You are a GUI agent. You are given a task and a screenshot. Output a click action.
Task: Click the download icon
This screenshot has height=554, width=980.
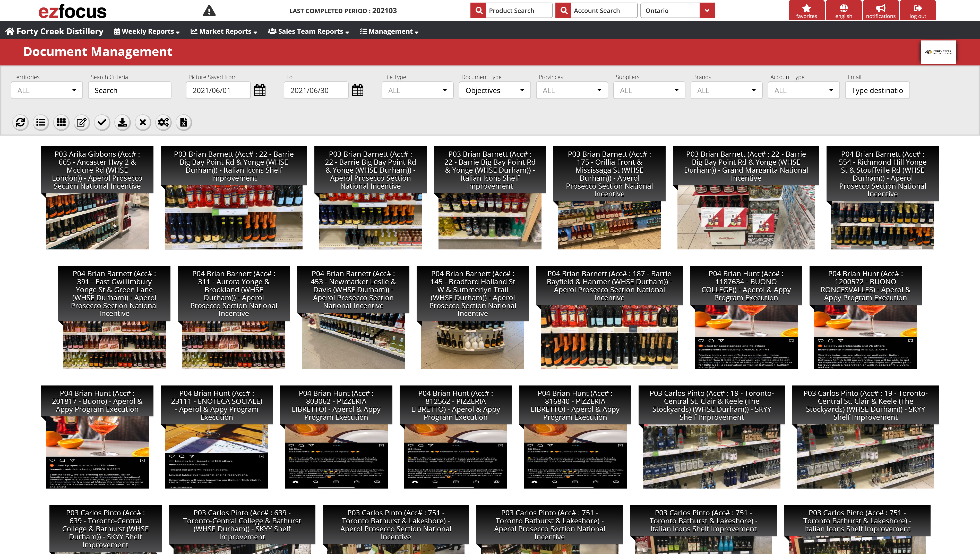point(123,122)
